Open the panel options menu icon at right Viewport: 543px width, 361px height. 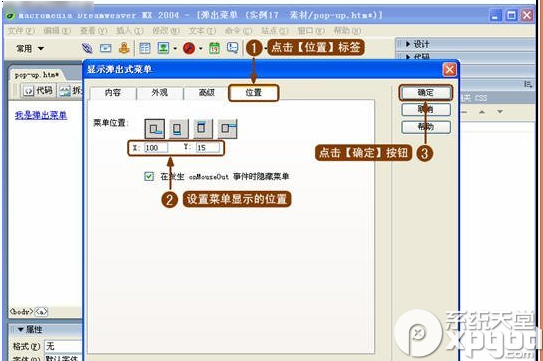(x=528, y=84)
